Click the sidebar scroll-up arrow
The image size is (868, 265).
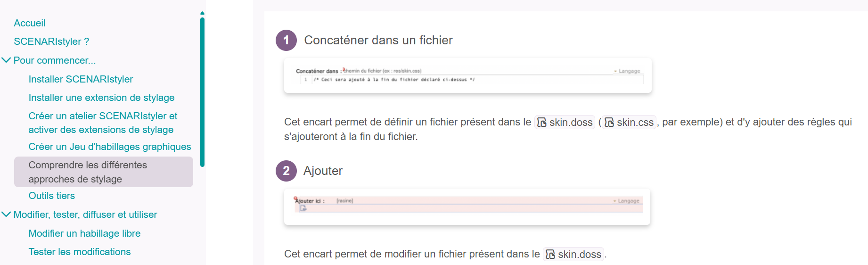(202, 13)
